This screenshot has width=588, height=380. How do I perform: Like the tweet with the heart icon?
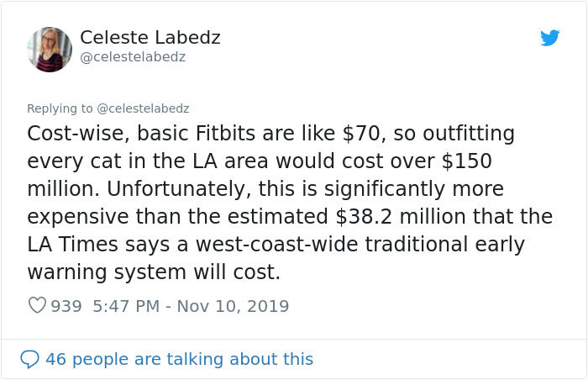coord(37,305)
